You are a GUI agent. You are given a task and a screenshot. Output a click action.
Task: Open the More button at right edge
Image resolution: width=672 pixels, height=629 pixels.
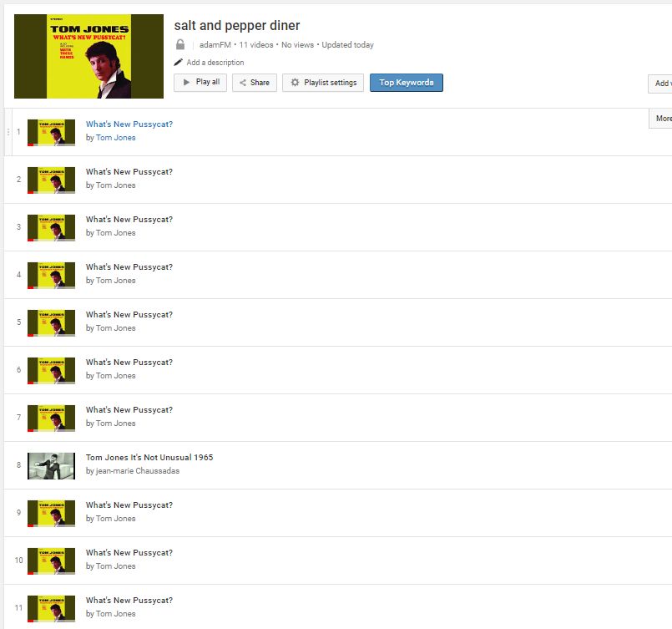point(663,119)
